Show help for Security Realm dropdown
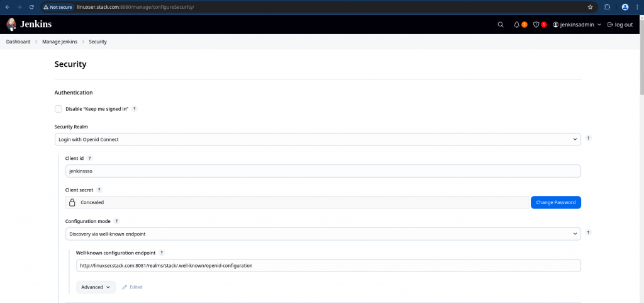Screen dimensions: 644x303 click(588, 138)
